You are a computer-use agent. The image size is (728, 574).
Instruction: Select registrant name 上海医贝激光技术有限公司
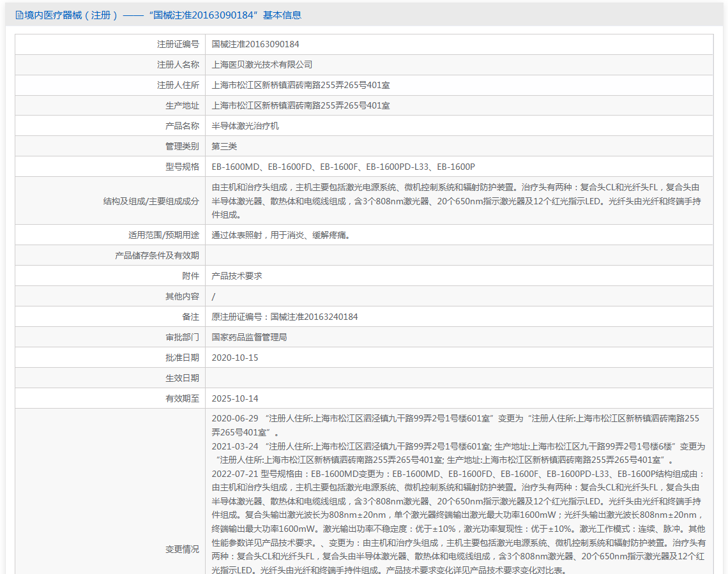coord(262,64)
